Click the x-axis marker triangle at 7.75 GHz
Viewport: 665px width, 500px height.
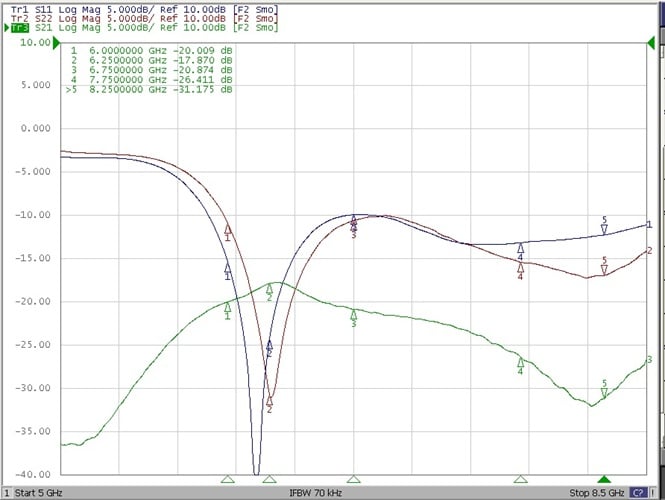tap(520, 479)
